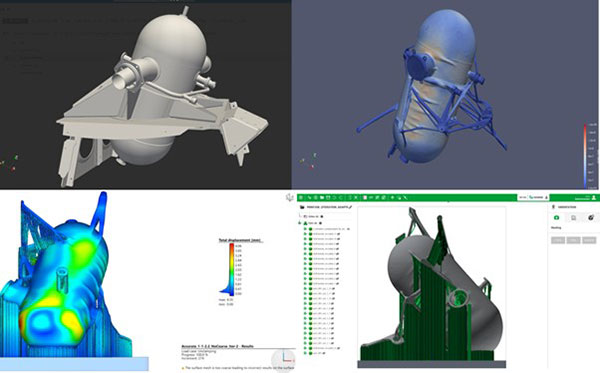Click the first gray button under Meshing
This screenshot has height=373, width=600.
coord(558,240)
